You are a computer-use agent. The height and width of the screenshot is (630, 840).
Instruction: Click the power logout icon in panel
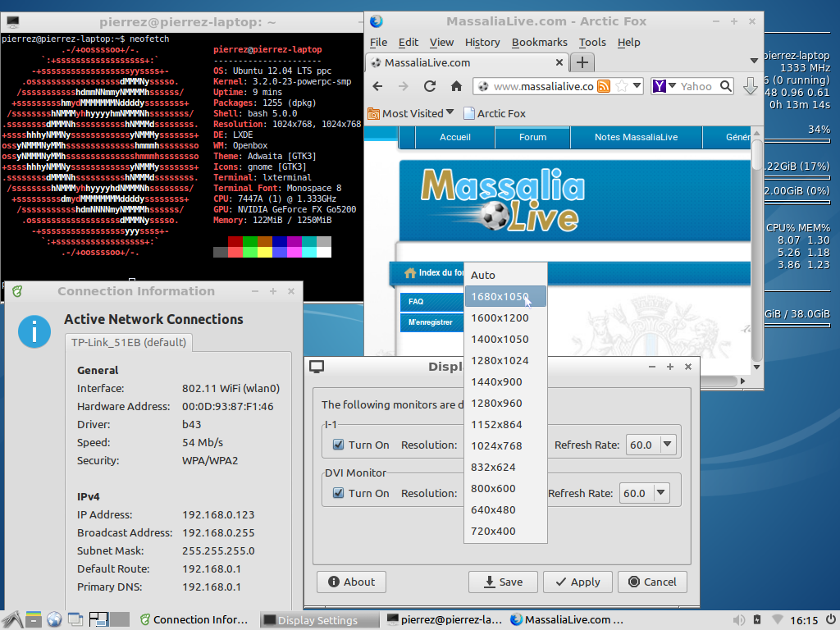click(830, 620)
